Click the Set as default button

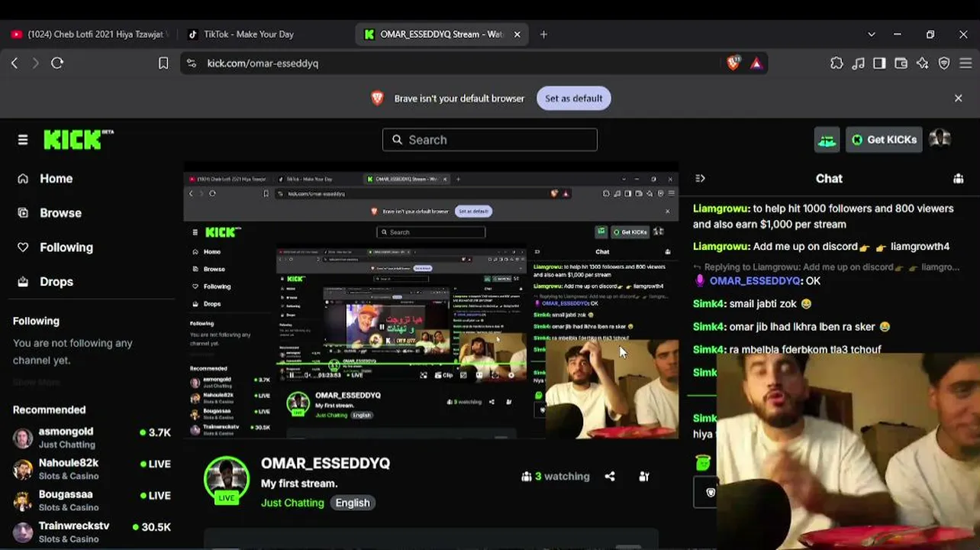pos(574,99)
